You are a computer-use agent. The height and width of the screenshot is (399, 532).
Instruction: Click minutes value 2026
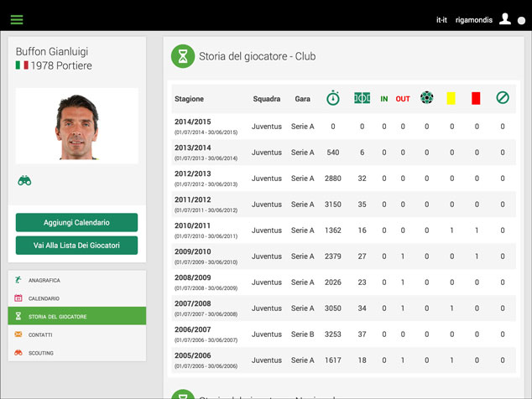(x=333, y=282)
